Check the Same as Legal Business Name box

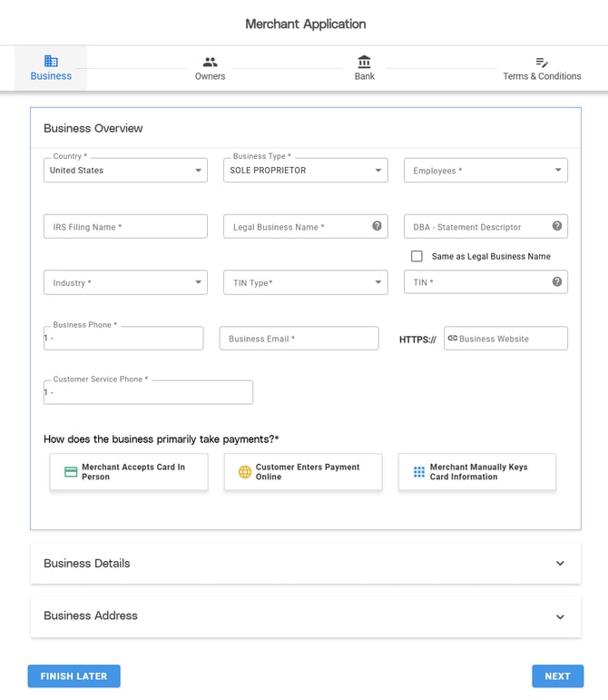tap(417, 256)
